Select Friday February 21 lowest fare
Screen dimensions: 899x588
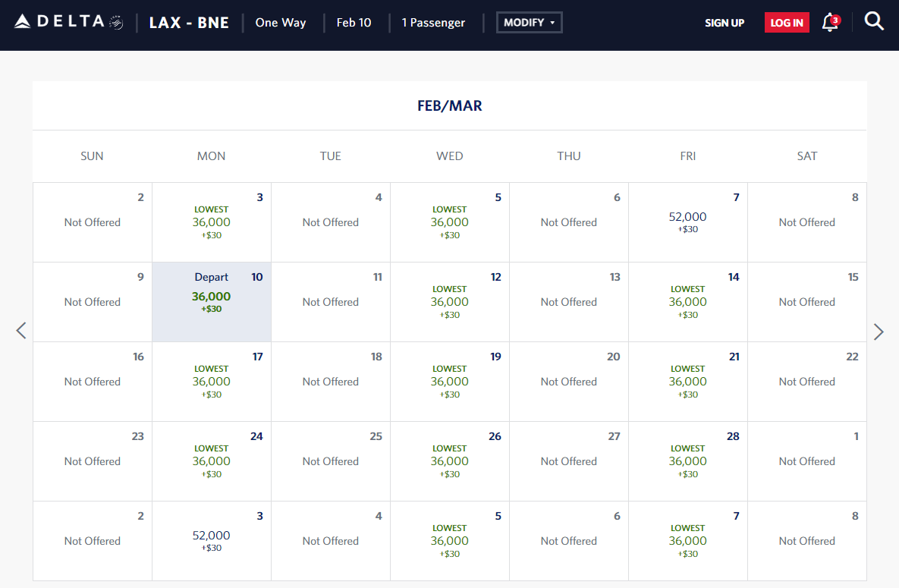(x=688, y=382)
